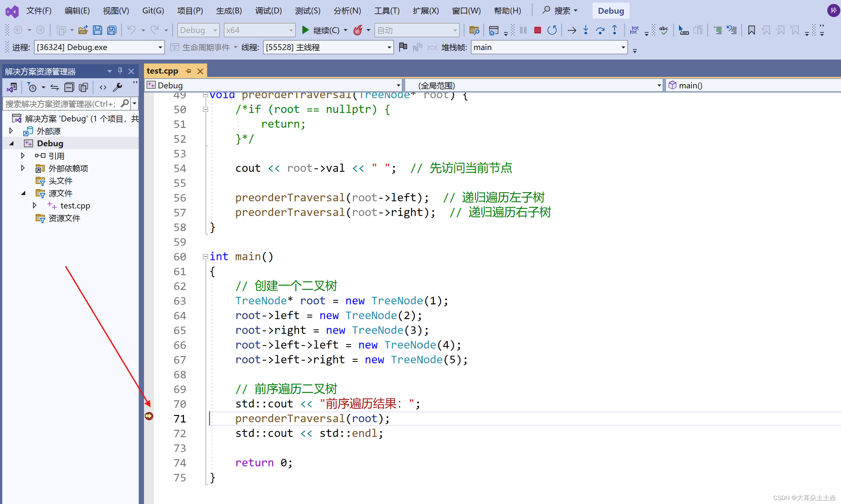Click the comment selected lines icon
This screenshot has height=504, width=841.
coord(717,30)
